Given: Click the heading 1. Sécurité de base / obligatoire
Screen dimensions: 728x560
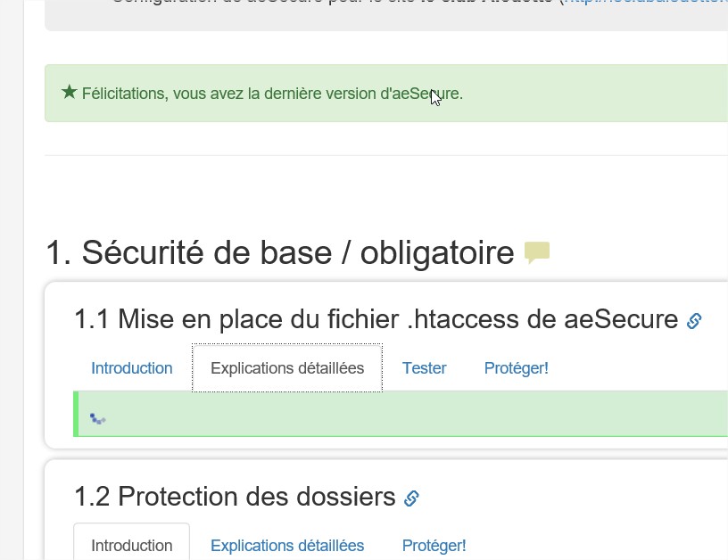Looking at the screenshot, I should [280, 253].
